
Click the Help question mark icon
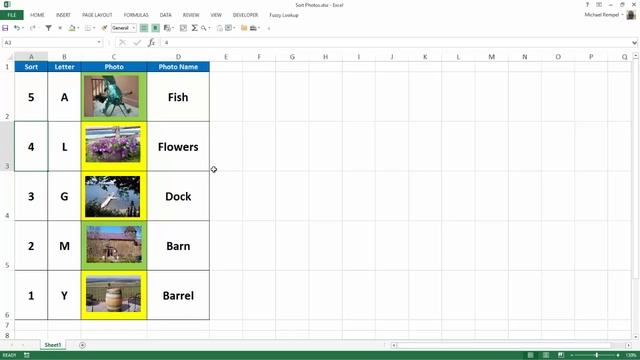pos(587,4)
